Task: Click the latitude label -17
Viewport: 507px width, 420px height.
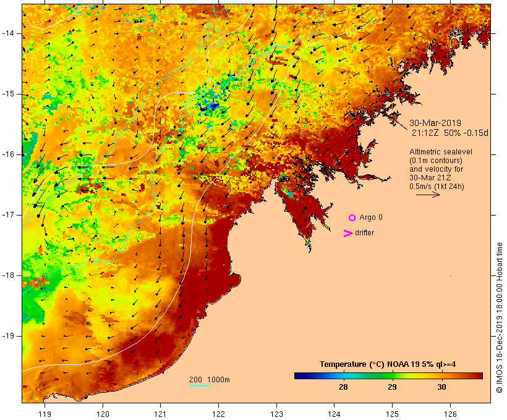Action: pos(9,215)
